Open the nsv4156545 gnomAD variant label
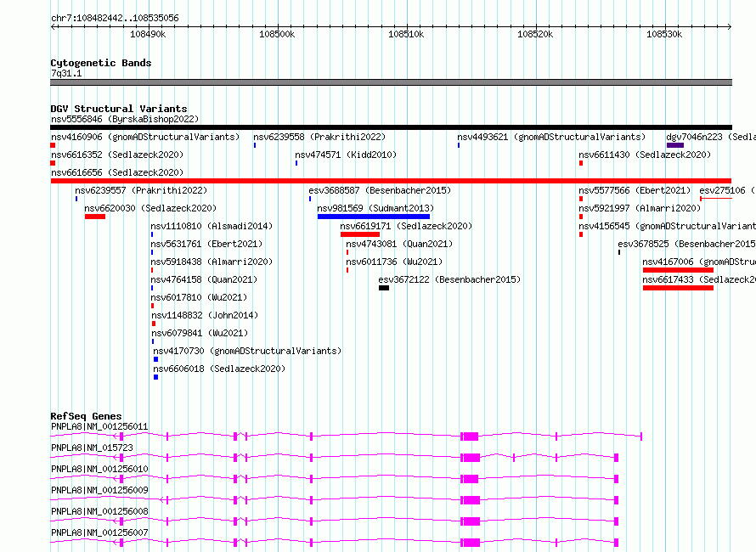 click(x=668, y=226)
